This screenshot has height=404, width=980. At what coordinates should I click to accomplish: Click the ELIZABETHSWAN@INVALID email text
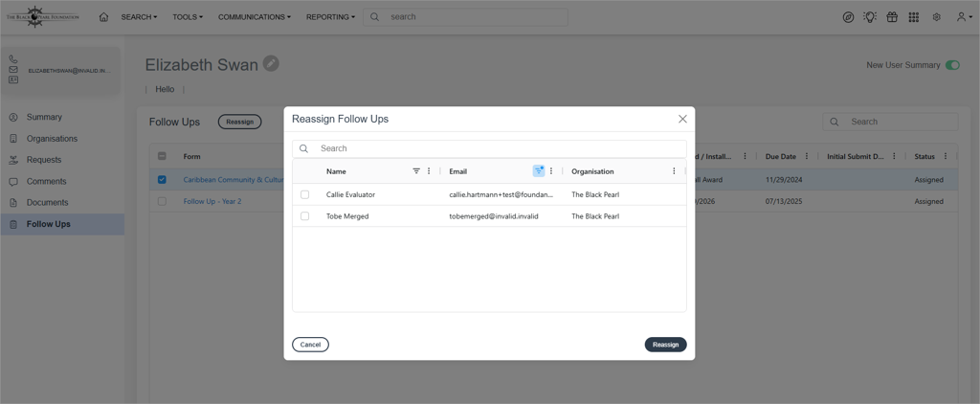(70, 71)
